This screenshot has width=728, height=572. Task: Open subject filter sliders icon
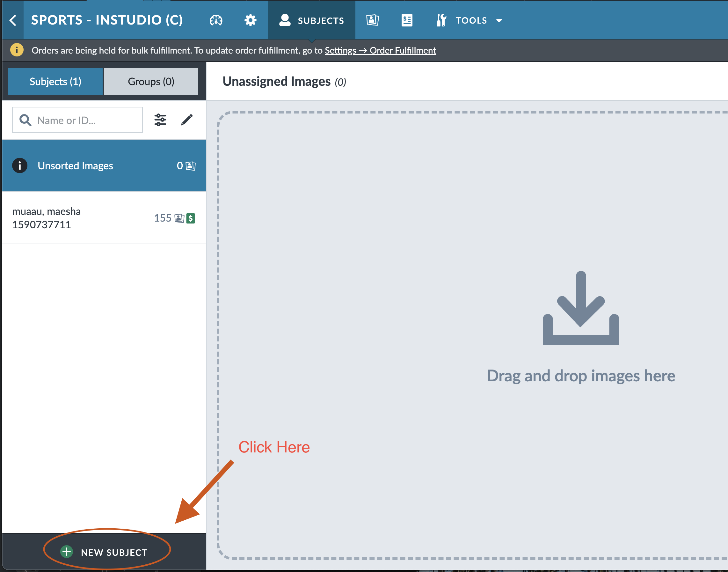coord(160,120)
